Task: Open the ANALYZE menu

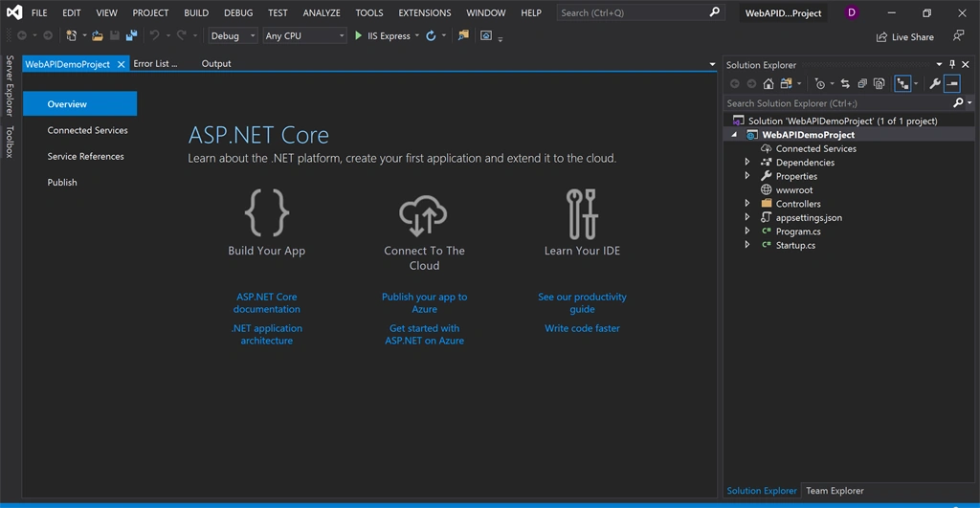Action: (x=322, y=12)
